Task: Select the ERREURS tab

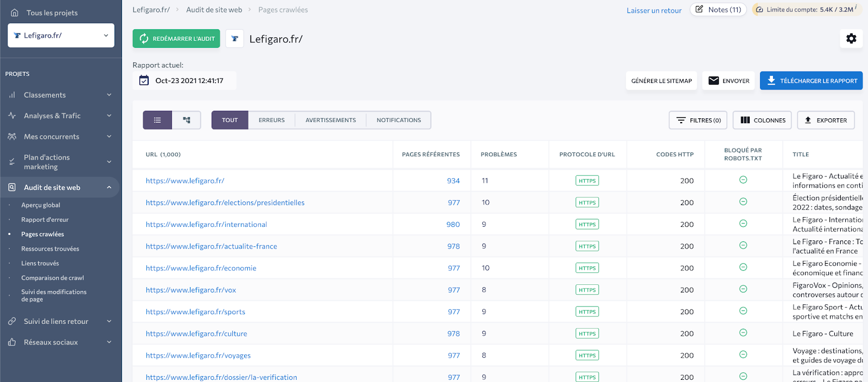Action: coord(272,120)
